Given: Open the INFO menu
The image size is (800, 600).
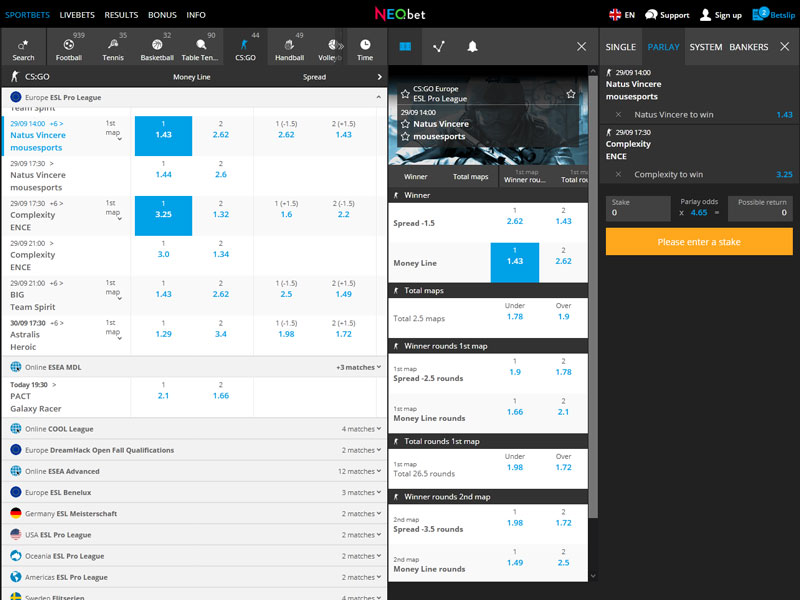Looking at the screenshot, I should (196, 15).
